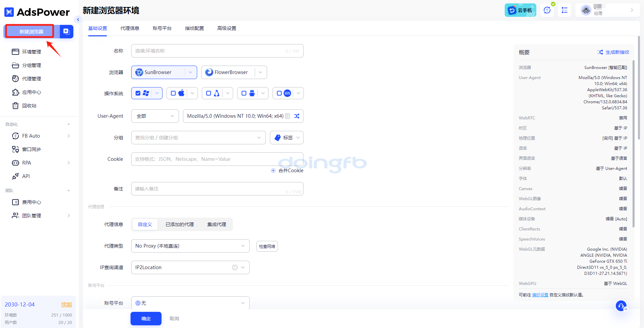The image size is (644, 328).
Task: Expand iOS version dropdown arrow
Action: click(298, 93)
